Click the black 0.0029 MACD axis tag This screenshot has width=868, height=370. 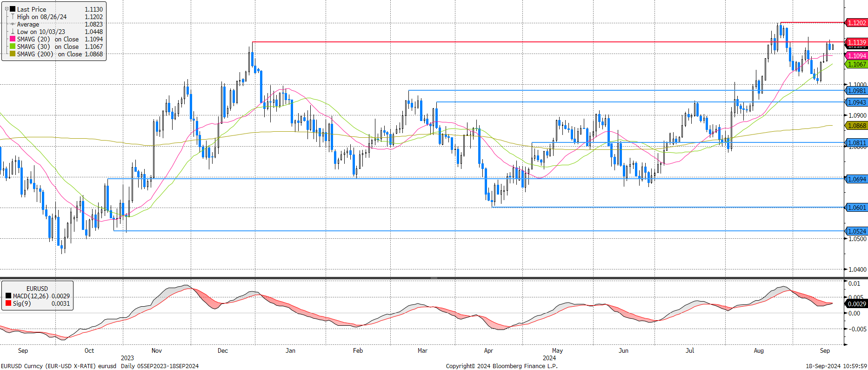pyautogui.click(x=856, y=304)
